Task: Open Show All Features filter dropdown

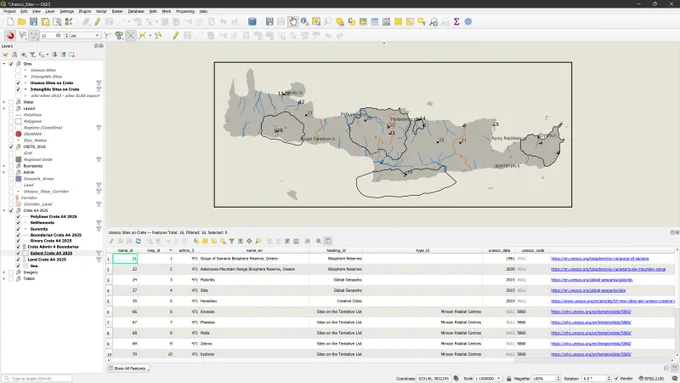Action: coord(129,368)
